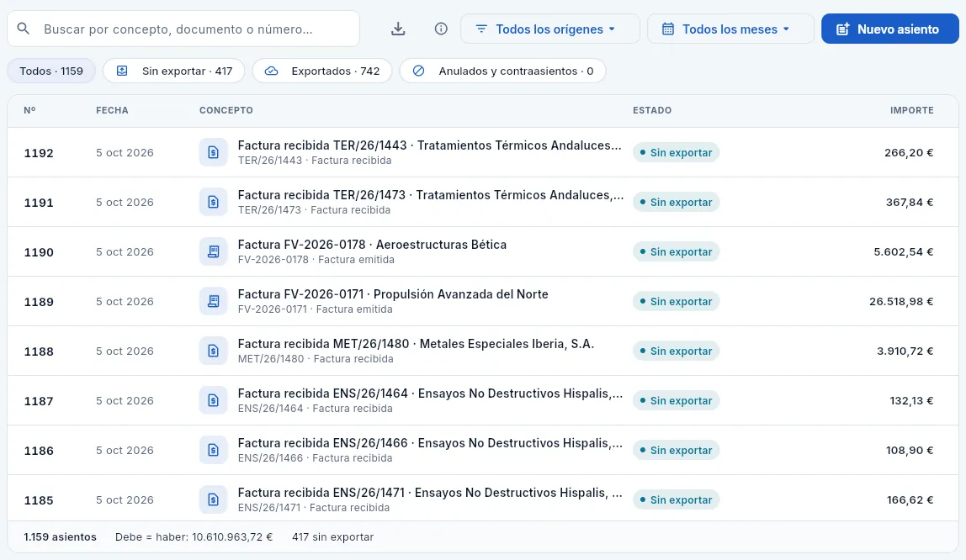The image size is (966, 560).
Task: Click Sin exportar badge of entry 1185
Action: (676, 499)
